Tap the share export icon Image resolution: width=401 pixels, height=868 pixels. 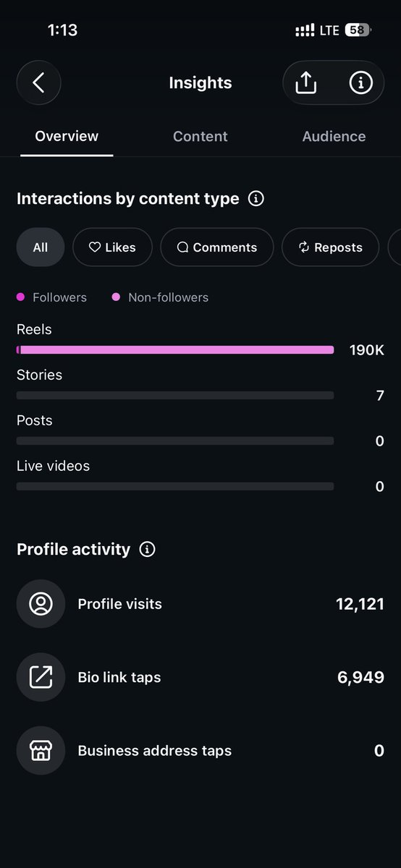pyautogui.click(x=306, y=83)
